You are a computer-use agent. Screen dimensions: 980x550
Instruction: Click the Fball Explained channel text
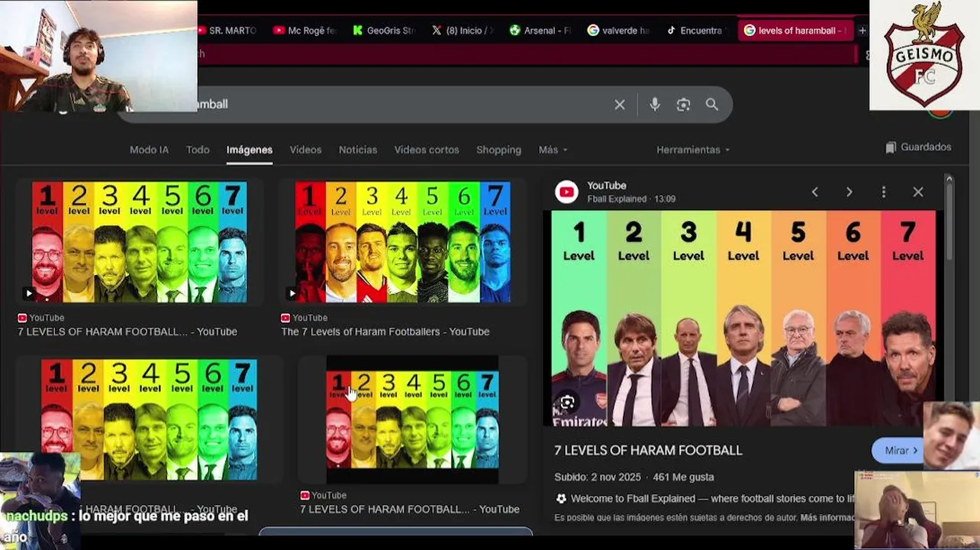[x=619, y=199]
